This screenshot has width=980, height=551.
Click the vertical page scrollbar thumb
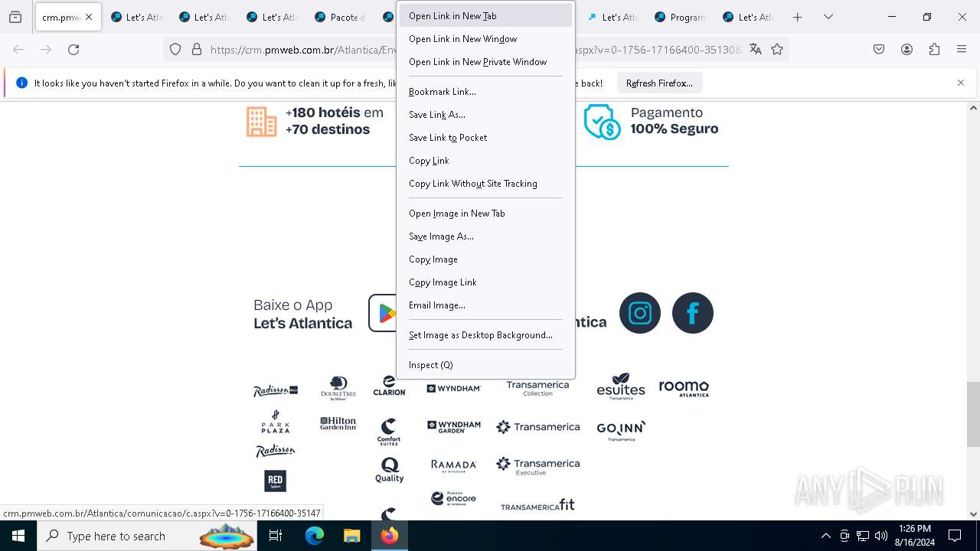coord(974,414)
